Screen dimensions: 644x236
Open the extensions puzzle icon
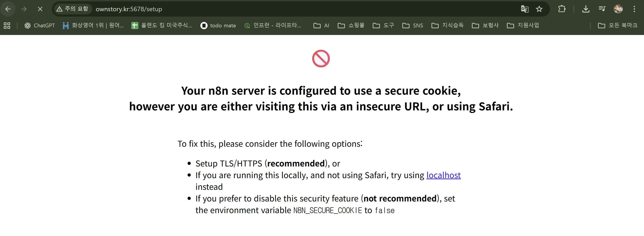pyautogui.click(x=562, y=9)
